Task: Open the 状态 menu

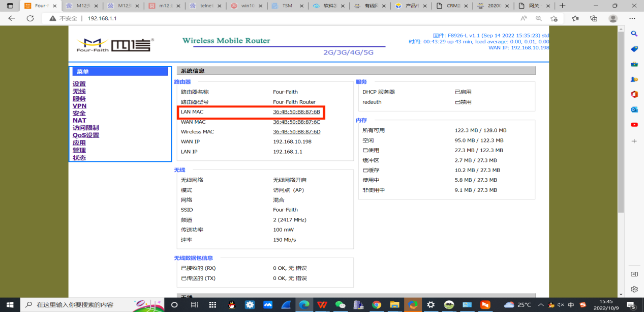Action: 79,158
